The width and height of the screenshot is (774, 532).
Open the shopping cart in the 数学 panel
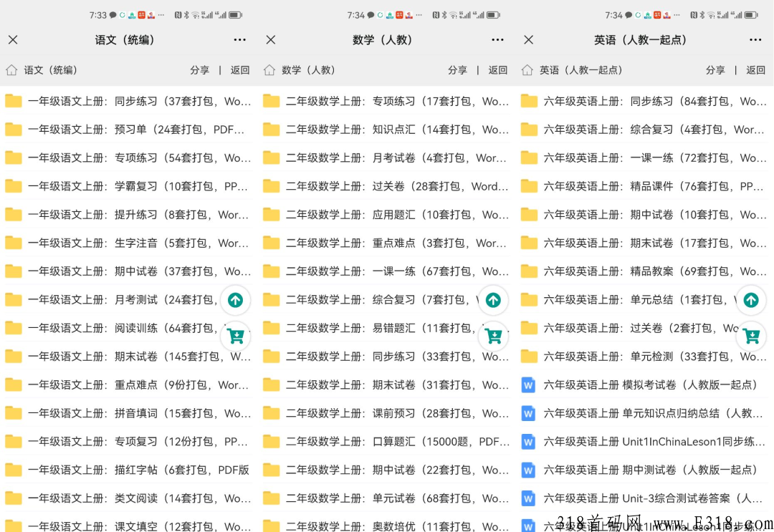point(493,337)
